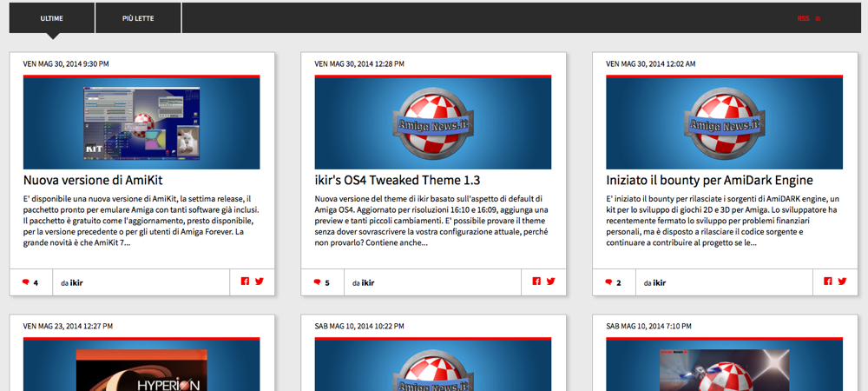This screenshot has width=868, height=391.
Task: Click comment count 4 on AmiKit article
Action: coord(36,283)
